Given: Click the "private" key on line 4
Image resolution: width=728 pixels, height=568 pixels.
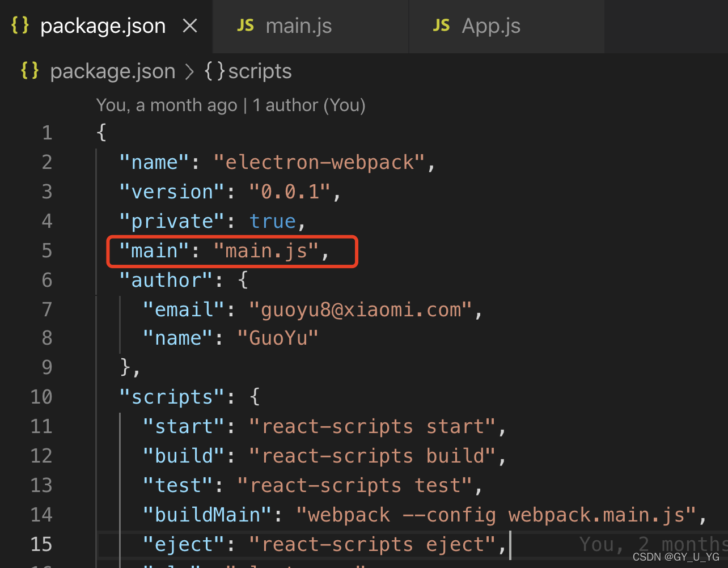Looking at the screenshot, I should (172, 222).
